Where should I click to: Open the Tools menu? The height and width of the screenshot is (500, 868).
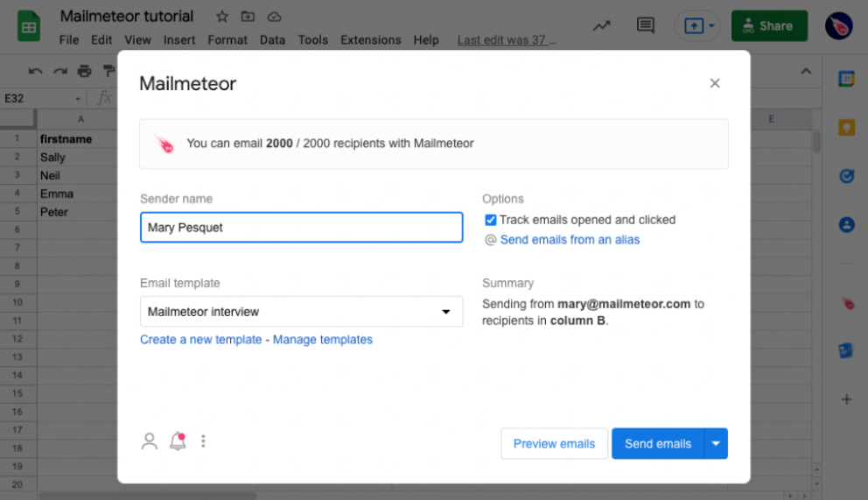point(312,40)
